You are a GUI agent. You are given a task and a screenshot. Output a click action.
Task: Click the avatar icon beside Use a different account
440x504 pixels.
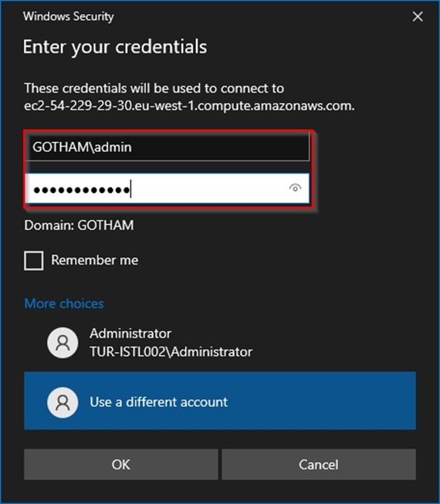coord(63,402)
